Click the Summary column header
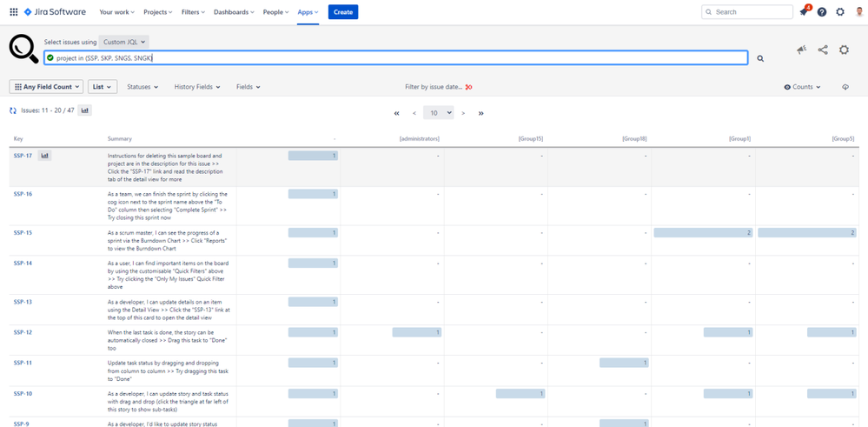Image resolution: width=868 pixels, height=427 pixels. click(120, 138)
